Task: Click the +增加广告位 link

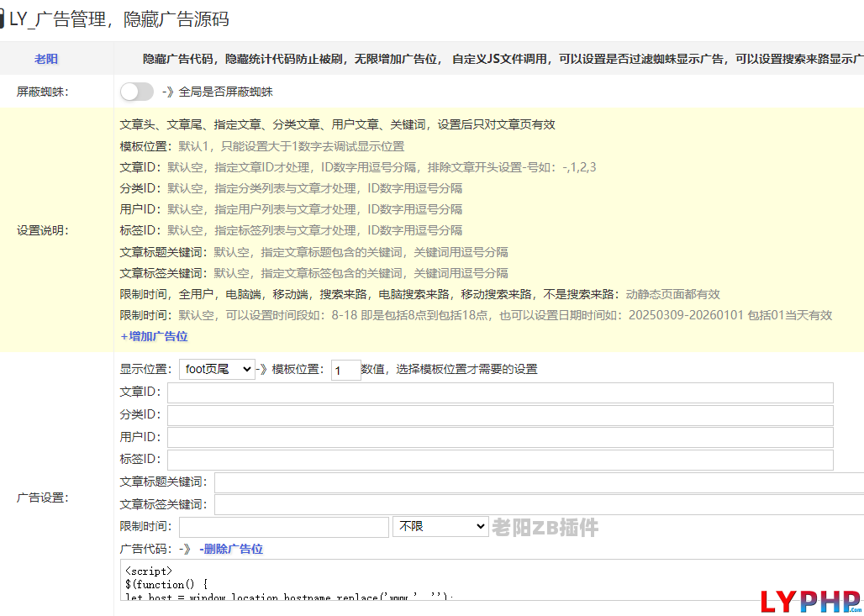Action: [x=154, y=336]
